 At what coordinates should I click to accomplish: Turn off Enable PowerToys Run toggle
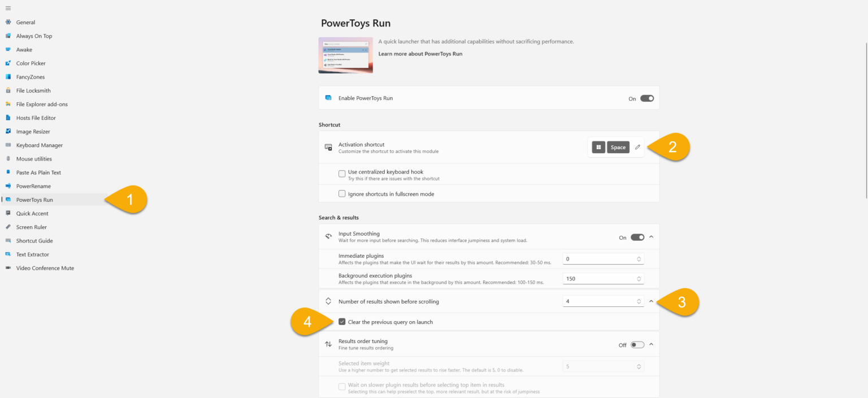tap(646, 98)
